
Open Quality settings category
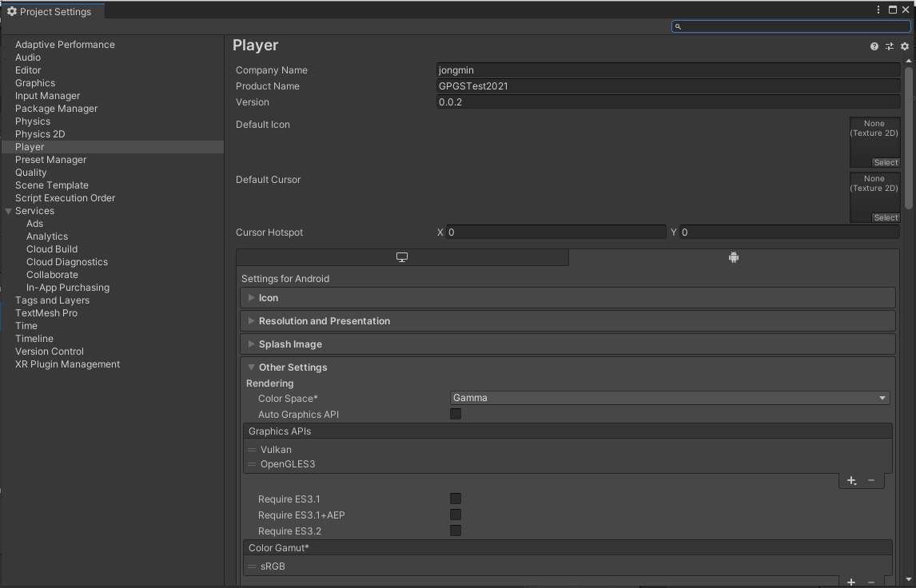(x=31, y=173)
